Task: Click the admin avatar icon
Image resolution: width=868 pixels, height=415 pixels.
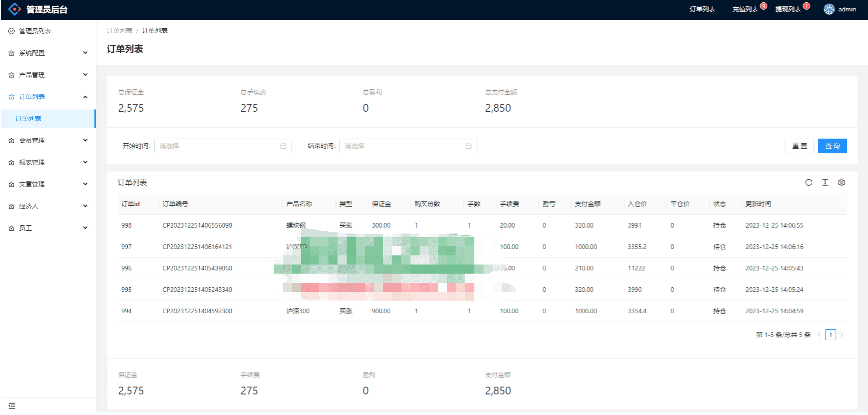Action: [829, 9]
